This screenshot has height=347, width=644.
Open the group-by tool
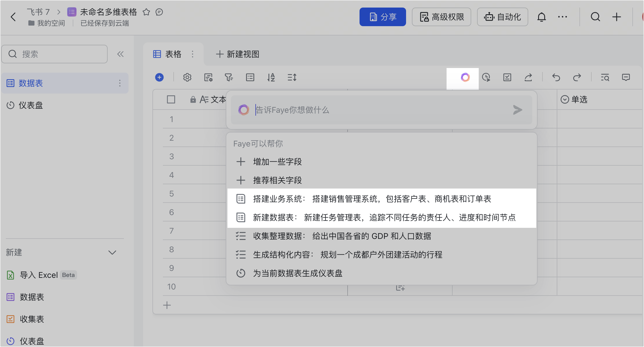tap(250, 77)
